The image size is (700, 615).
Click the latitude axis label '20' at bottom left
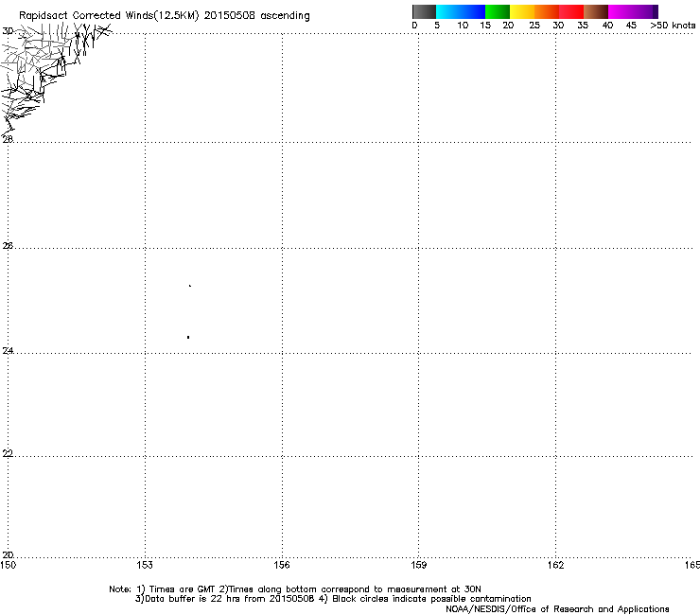click(8, 554)
